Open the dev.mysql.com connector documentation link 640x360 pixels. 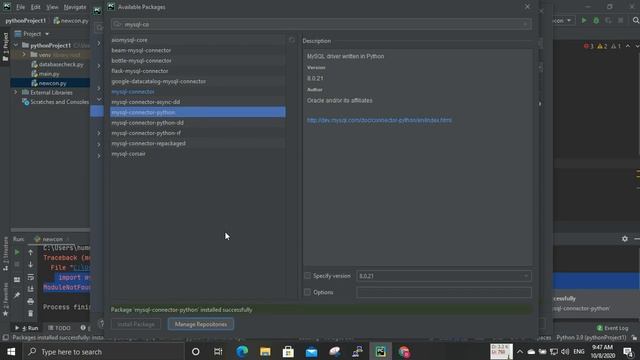379,120
